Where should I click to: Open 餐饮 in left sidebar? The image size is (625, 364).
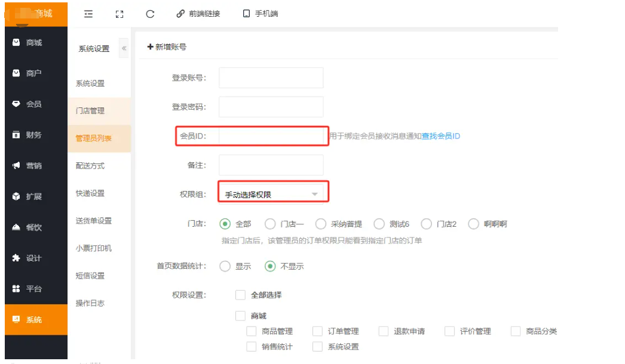click(33, 227)
